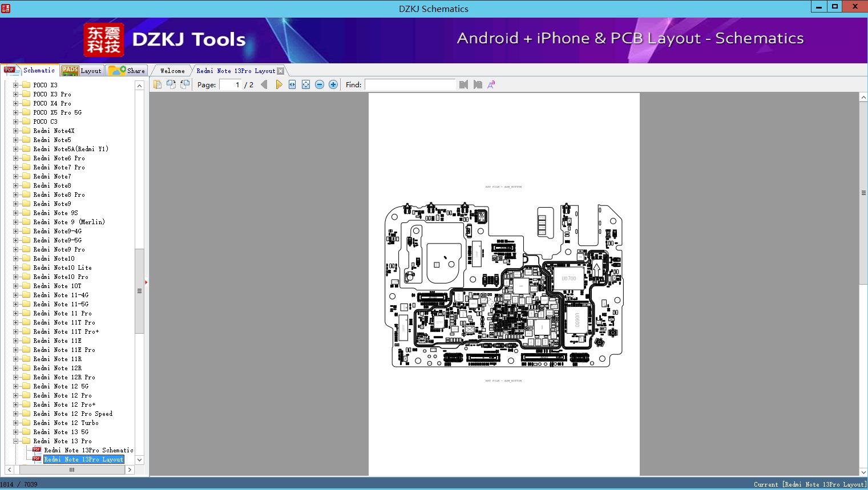Image resolution: width=868 pixels, height=490 pixels.
Task: Select the Redmi Note9-5G tree item
Action: click(57, 240)
